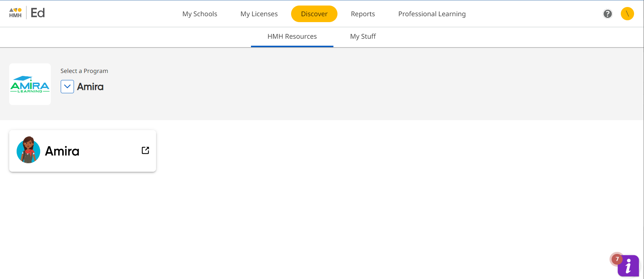644x279 pixels.
Task: Open the Help question mark icon
Action: tap(608, 14)
